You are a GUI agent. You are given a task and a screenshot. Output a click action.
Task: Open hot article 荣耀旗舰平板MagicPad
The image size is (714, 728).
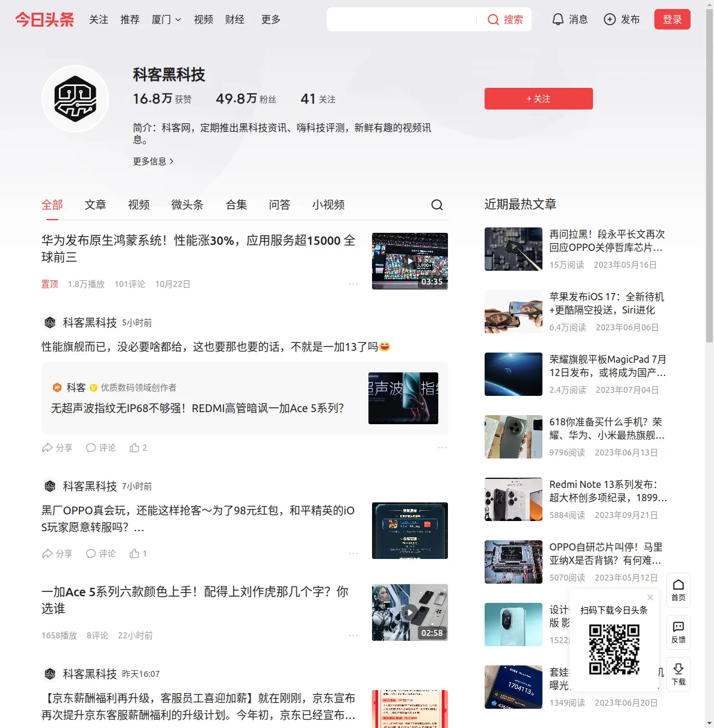tap(608, 366)
